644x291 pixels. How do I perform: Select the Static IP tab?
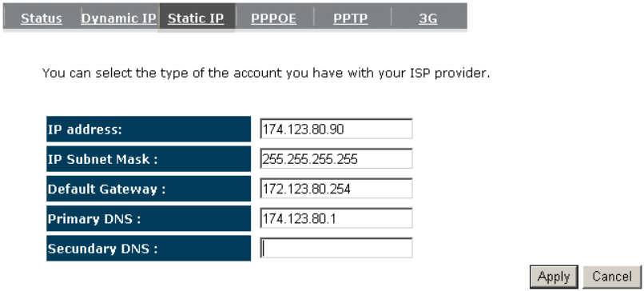point(196,18)
